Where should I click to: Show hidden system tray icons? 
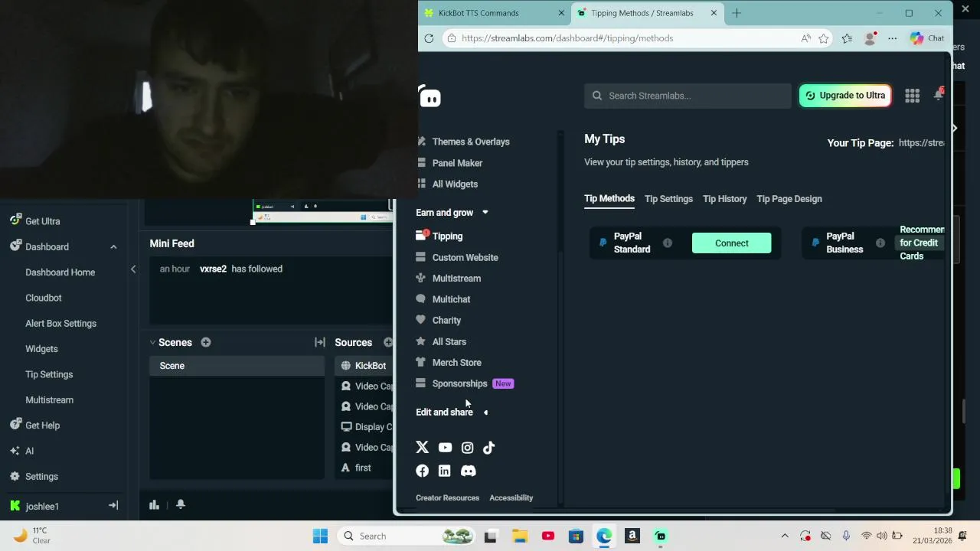785,536
